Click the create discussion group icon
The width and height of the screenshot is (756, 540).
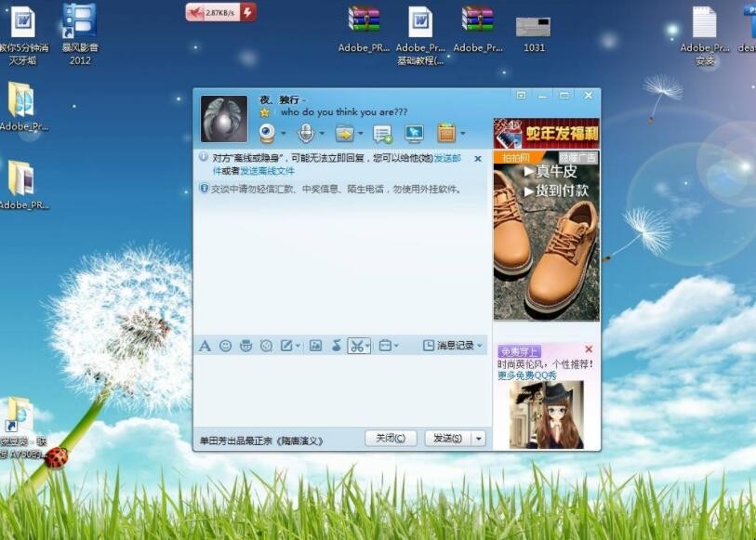point(382,133)
